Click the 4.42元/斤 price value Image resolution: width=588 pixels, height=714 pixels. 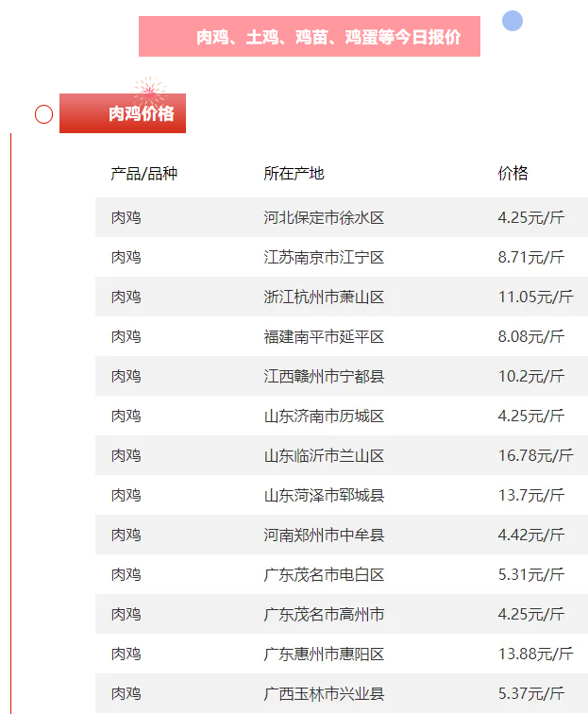click(530, 535)
